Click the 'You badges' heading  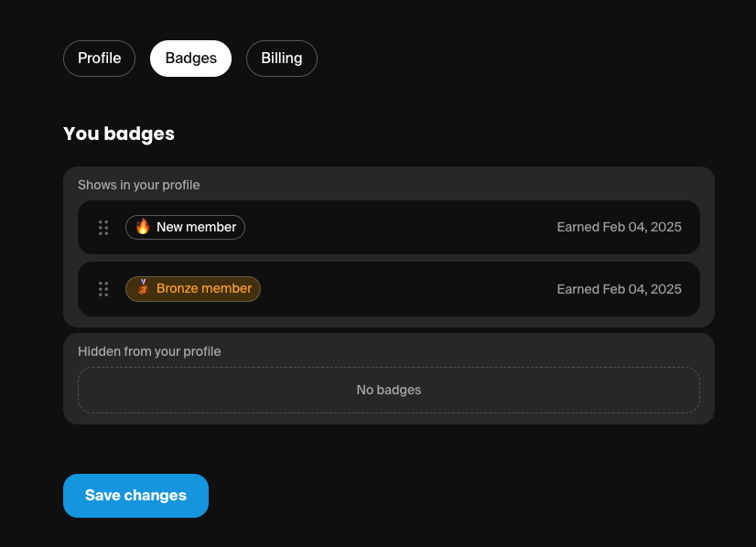click(x=119, y=134)
